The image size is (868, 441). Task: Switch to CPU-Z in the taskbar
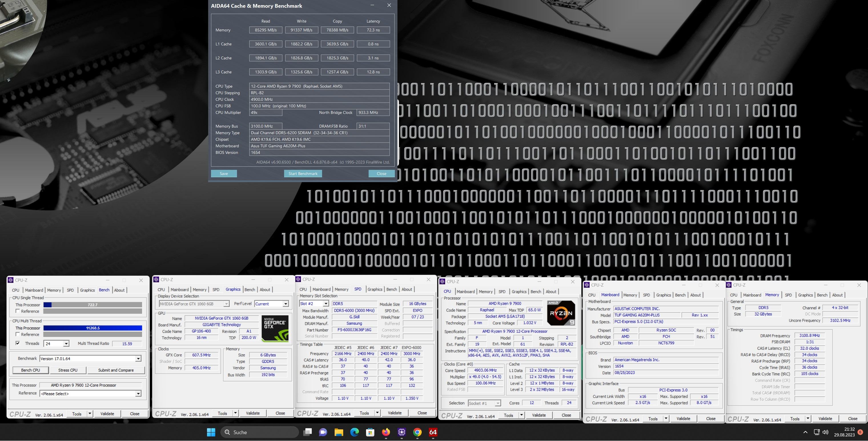pyautogui.click(x=402, y=432)
